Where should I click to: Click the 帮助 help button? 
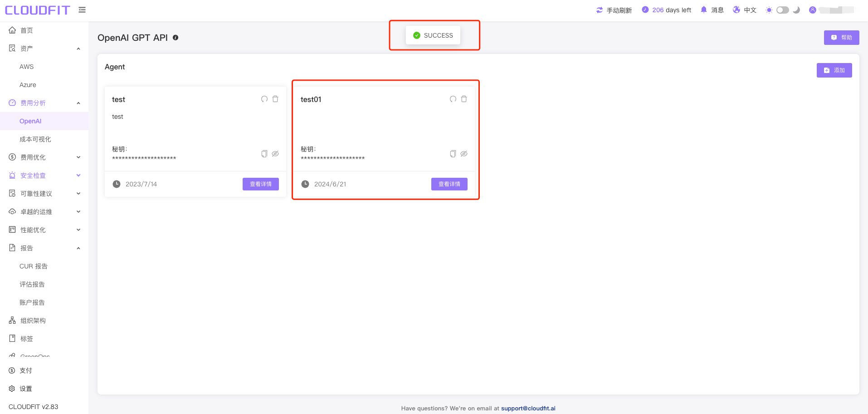tap(841, 38)
